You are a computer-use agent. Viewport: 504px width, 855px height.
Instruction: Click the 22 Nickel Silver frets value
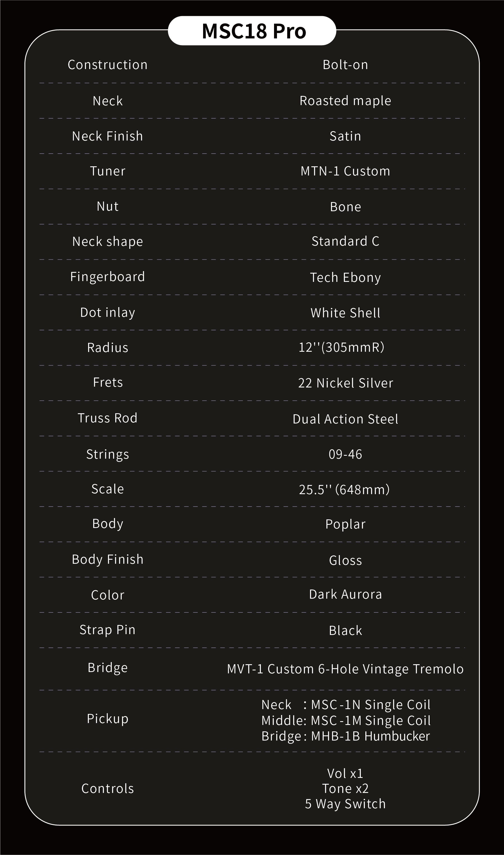tap(345, 383)
